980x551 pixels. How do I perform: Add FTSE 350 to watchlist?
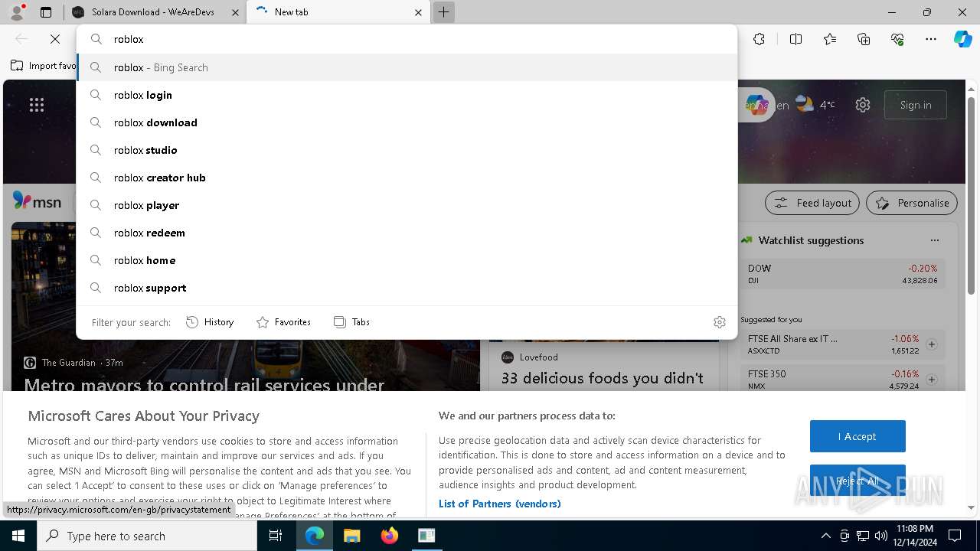tap(932, 380)
